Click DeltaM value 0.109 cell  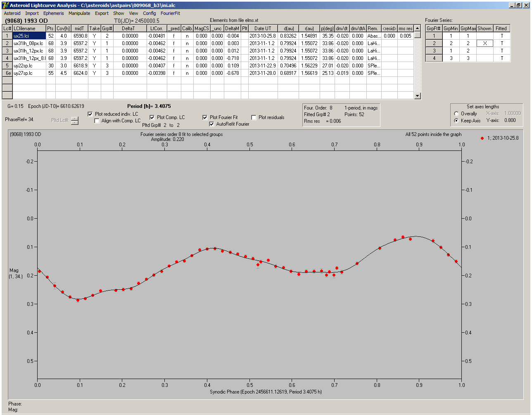click(x=232, y=66)
